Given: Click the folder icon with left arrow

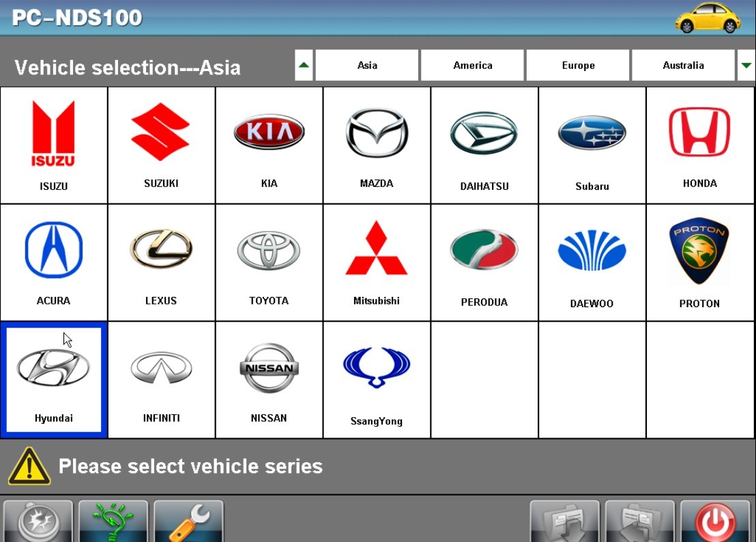Looking at the screenshot, I should click(640, 522).
